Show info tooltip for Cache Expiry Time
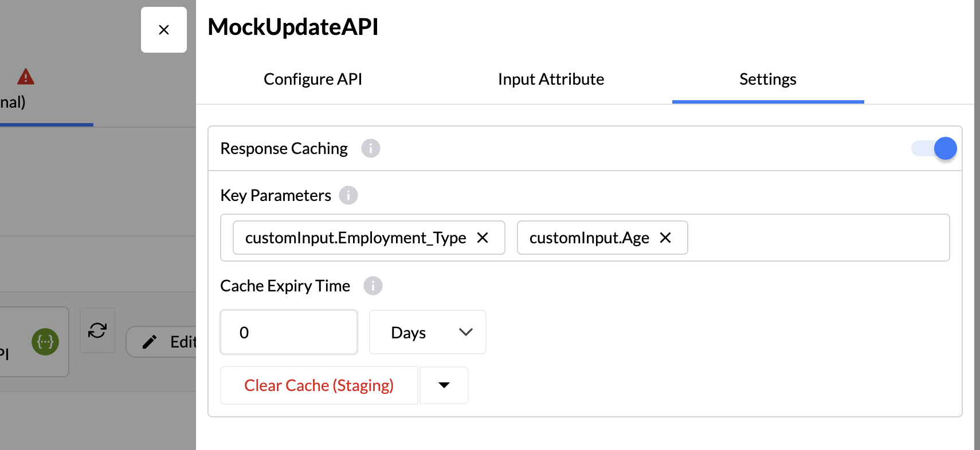 click(373, 286)
